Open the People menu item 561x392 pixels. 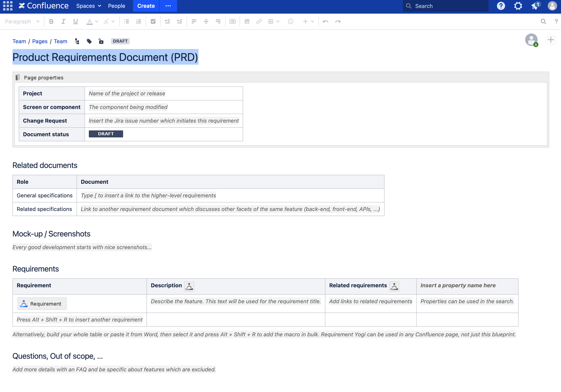click(116, 6)
